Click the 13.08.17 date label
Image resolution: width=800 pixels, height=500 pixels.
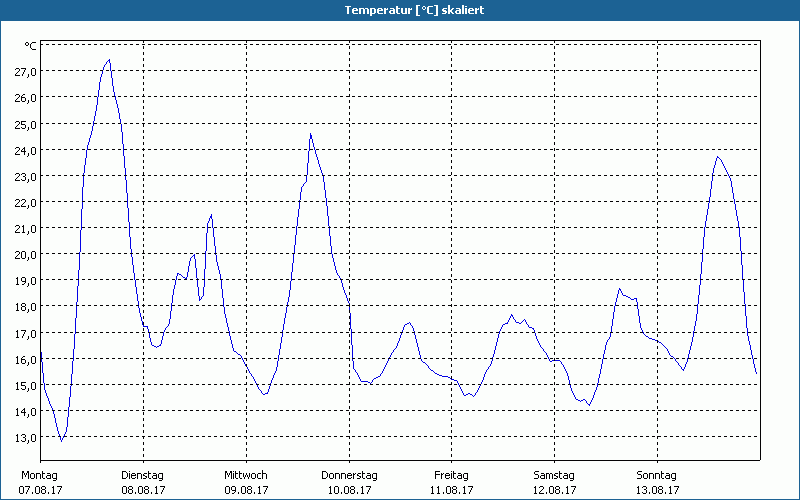(657, 490)
